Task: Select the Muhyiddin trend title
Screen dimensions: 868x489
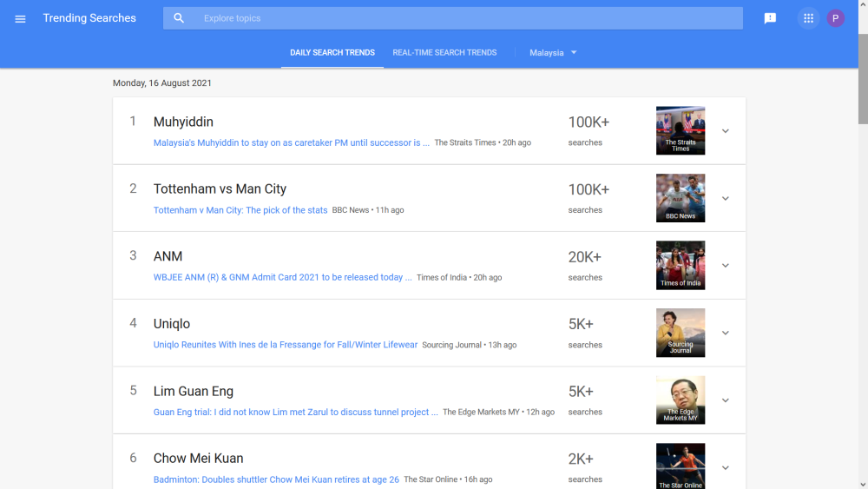Action: [x=183, y=122]
